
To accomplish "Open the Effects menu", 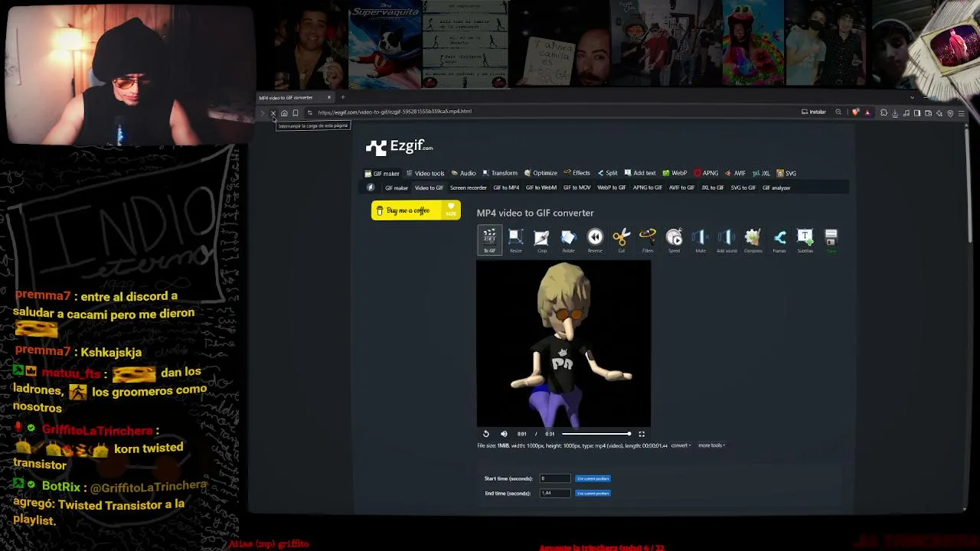I will [577, 173].
